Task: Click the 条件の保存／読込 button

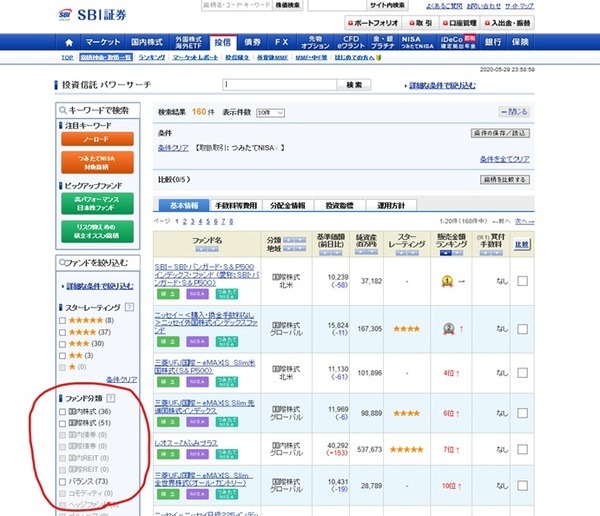Action: (x=500, y=133)
